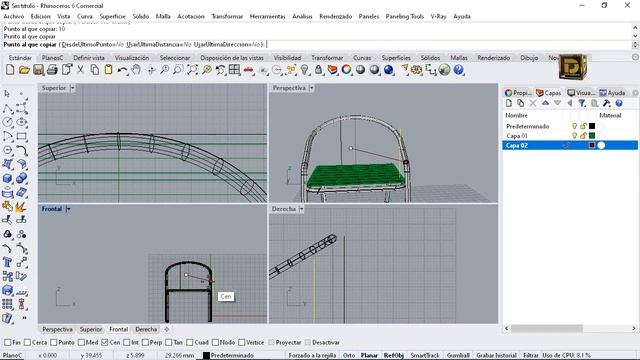
Task: Click Grabar historial in status bar
Action: [496, 356]
